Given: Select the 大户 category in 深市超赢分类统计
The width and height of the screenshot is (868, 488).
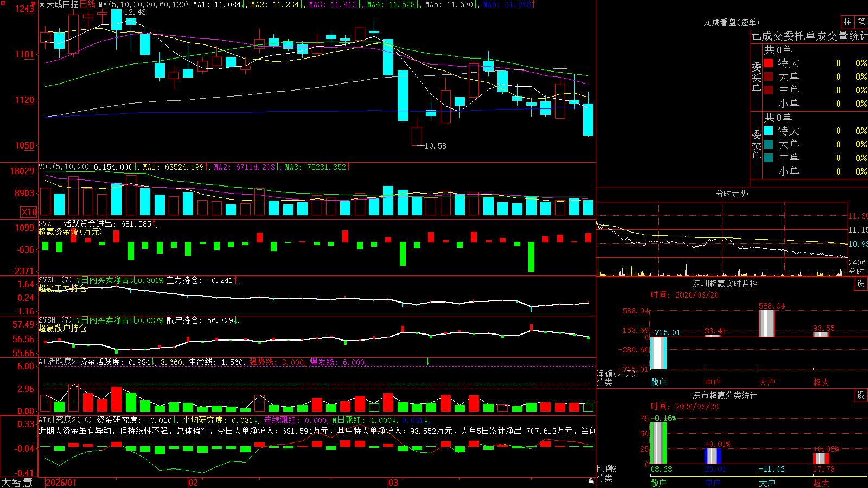Looking at the screenshot, I should click(x=767, y=483).
